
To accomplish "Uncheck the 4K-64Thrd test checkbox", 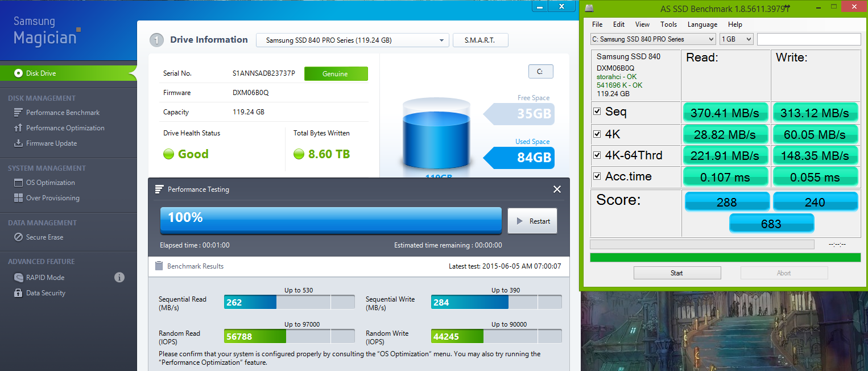I will [x=597, y=155].
